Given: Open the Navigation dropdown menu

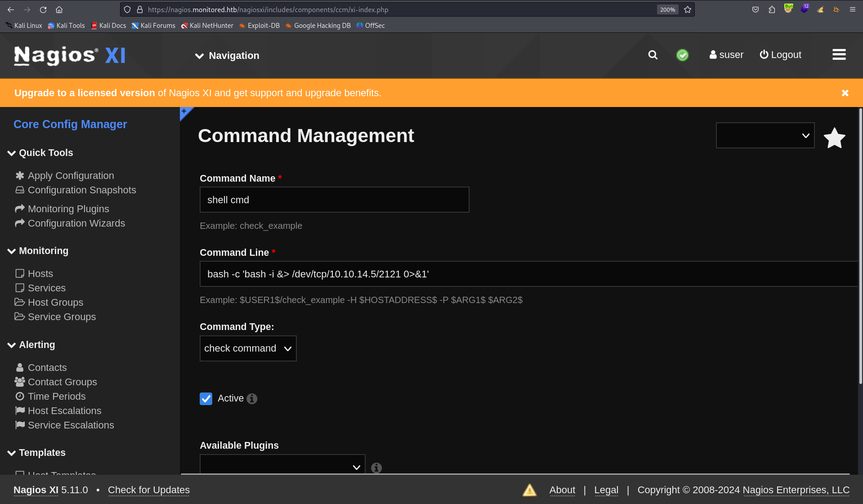Looking at the screenshot, I should (227, 56).
